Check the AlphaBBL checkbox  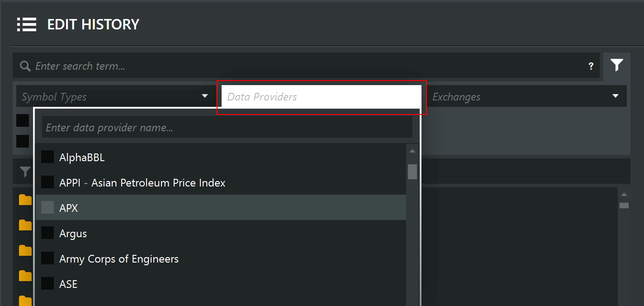47,157
